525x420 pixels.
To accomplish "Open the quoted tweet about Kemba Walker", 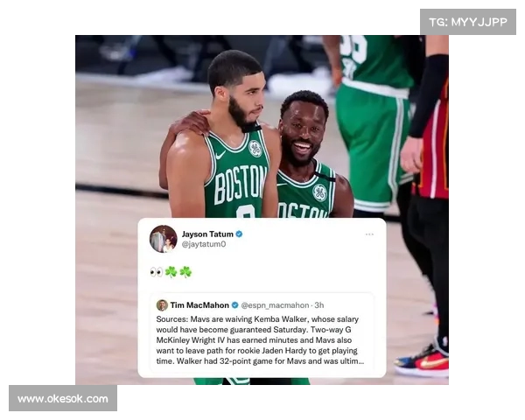I will coord(262,332).
